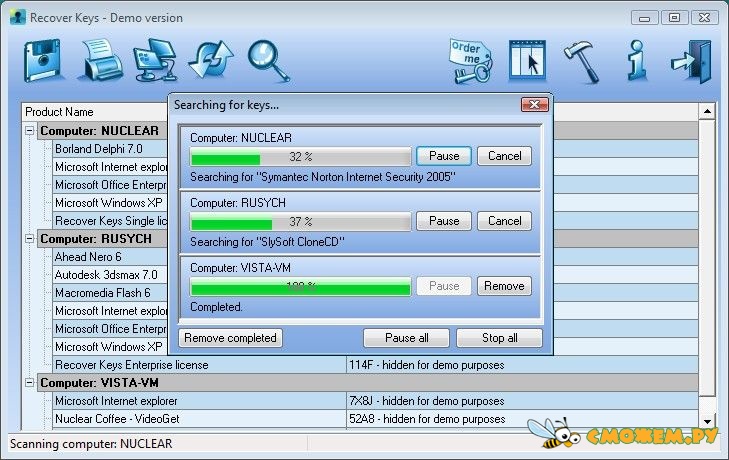Click the Computer: VISTA-VM group label
729x460 pixels.
tap(99, 383)
